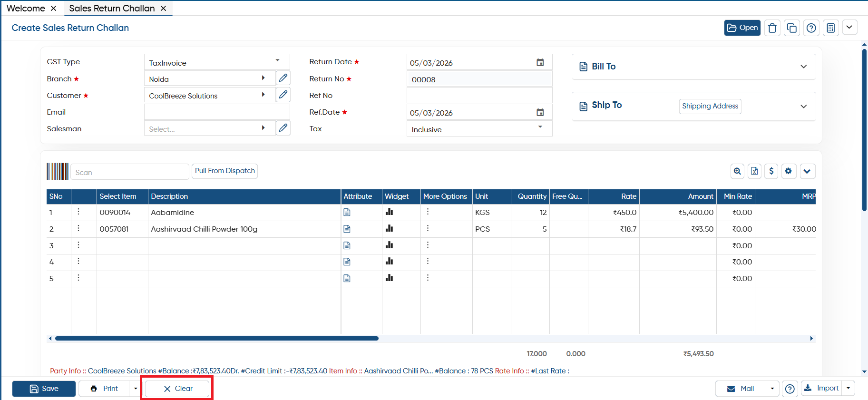Open Attribute document icon for row 2
The height and width of the screenshot is (400, 868).
[x=347, y=229]
